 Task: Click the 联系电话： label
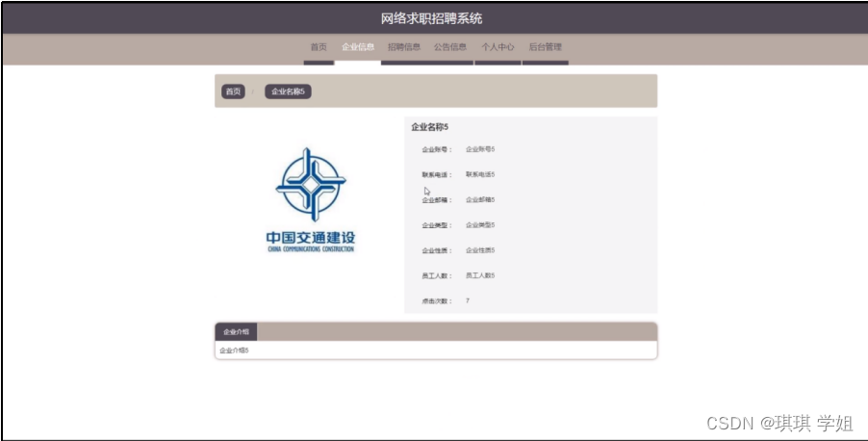tap(437, 174)
